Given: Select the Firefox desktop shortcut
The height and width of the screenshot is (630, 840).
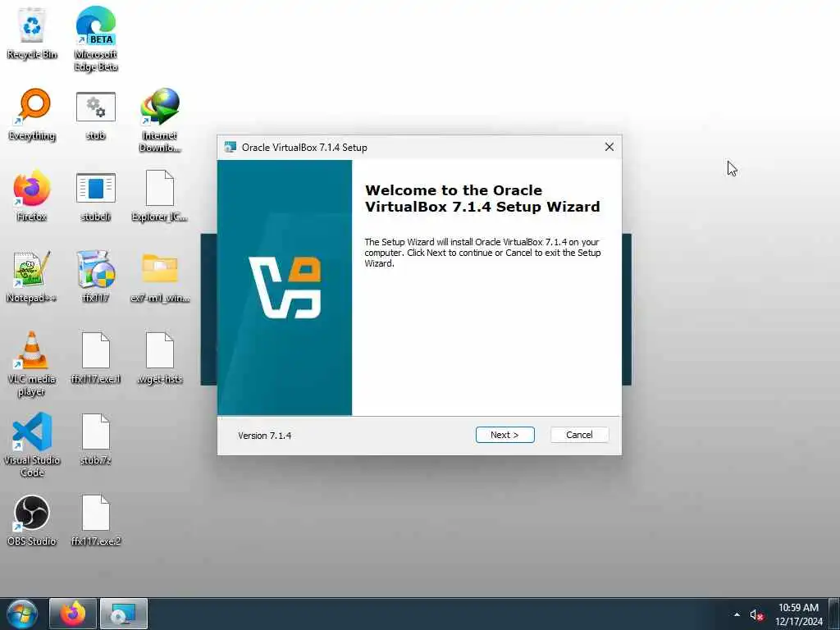Looking at the screenshot, I should point(32,195).
